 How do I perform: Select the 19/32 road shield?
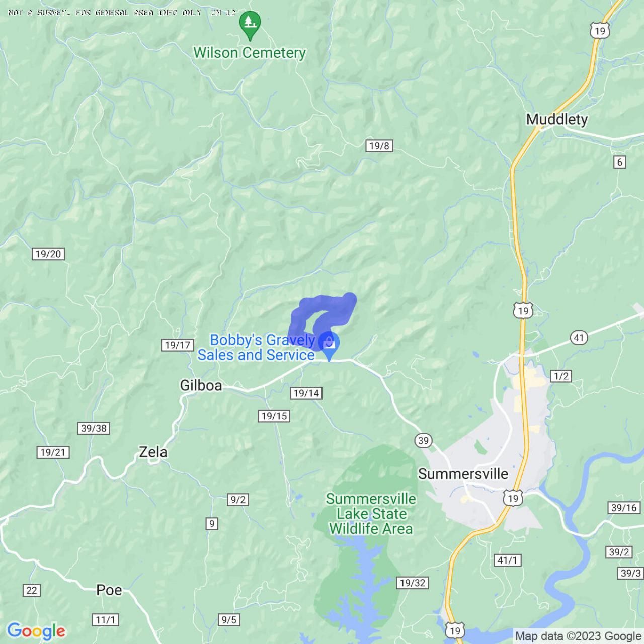[x=413, y=583]
